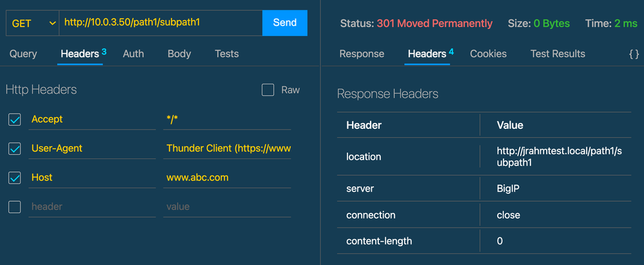Select the response Headers tab

[x=427, y=54]
